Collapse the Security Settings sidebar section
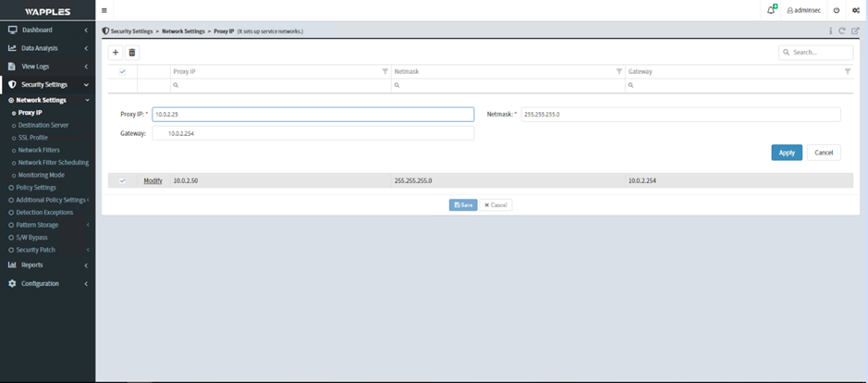Viewport: 868px width, 383px height. (46, 84)
